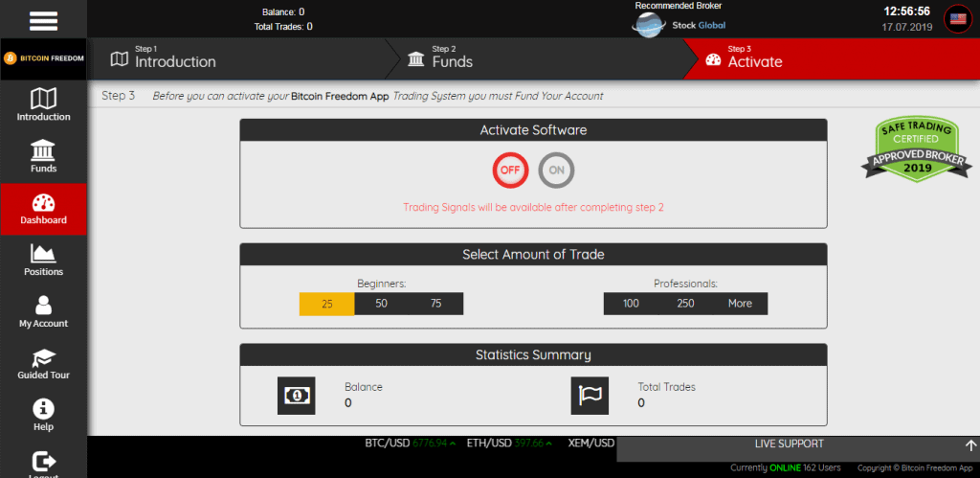Click the Safe Trading Certified badge

(x=917, y=149)
